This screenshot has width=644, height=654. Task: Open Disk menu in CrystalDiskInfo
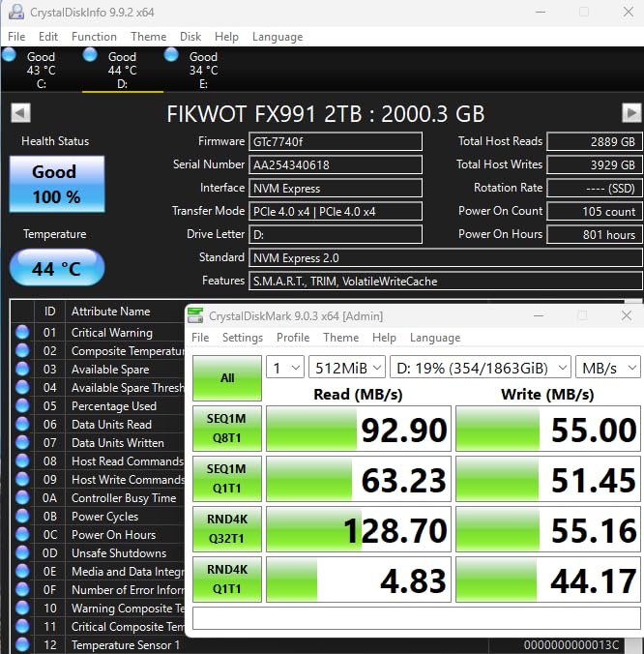click(x=190, y=37)
